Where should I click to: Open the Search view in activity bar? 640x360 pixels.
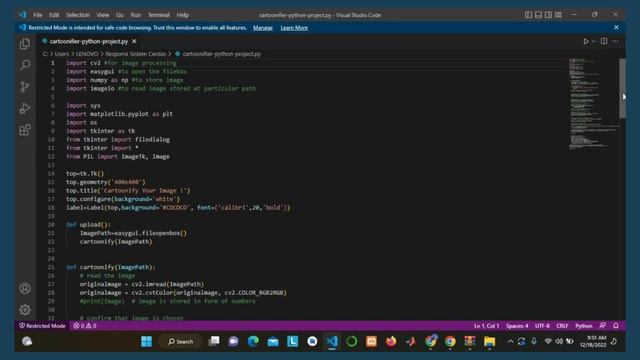pos(25,65)
